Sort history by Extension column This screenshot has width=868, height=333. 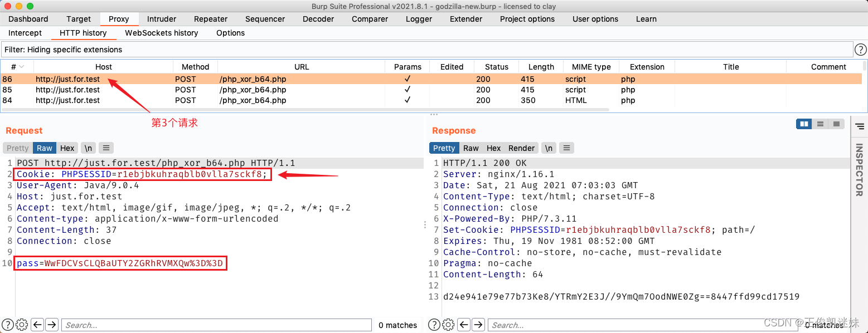click(x=647, y=67)
